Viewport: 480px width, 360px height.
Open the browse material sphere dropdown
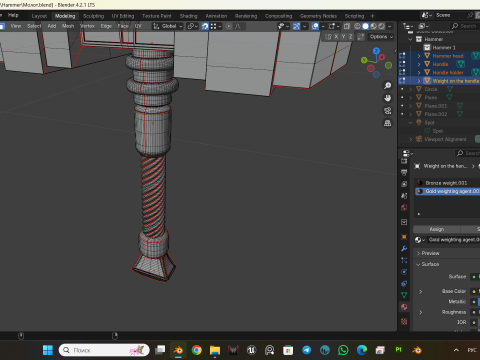(x=420, y=240)
